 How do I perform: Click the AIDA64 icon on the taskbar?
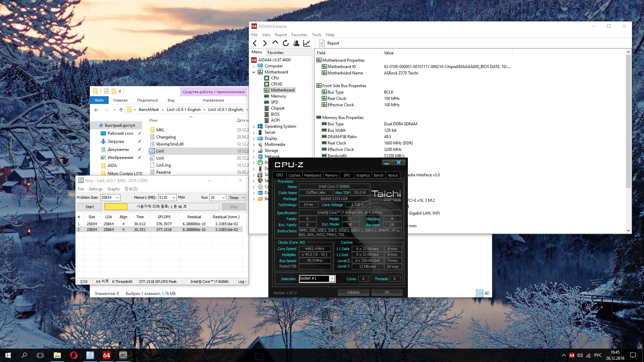106,355
